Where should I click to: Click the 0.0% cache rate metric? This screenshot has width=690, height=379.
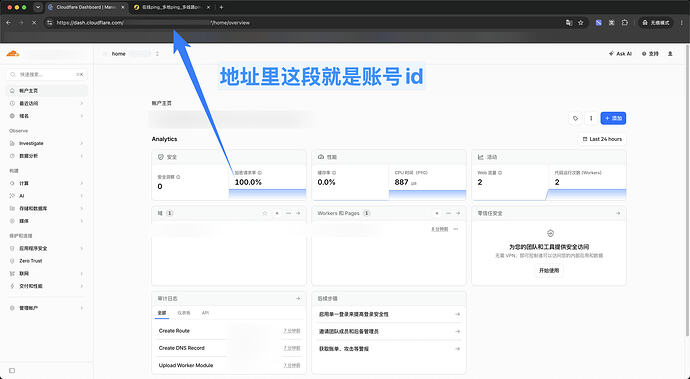tap(327, 182)
